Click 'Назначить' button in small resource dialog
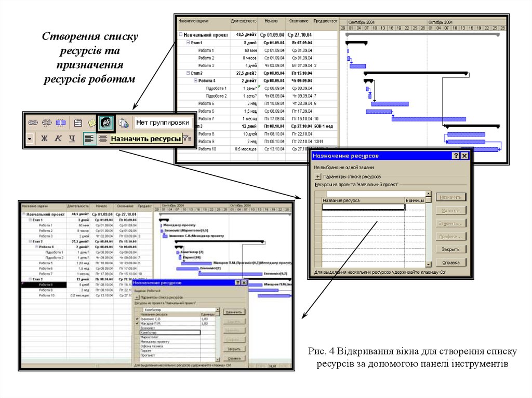Screen dimensions: 532x398 point(234,312)
